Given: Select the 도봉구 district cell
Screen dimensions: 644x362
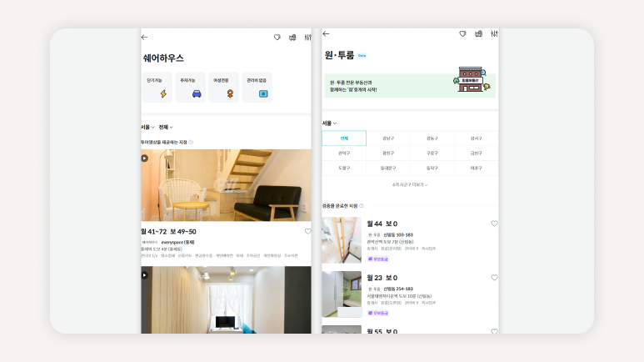Looking at the screenshot, I should coord(344,168).
